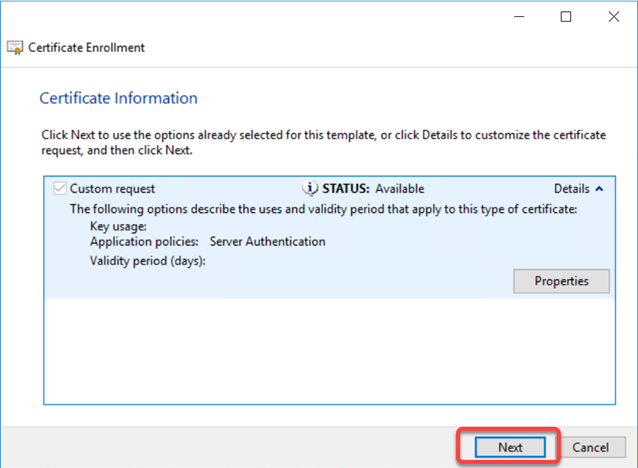Image resolution: width=638 pixels, height=468 pixels.
Task: Open the certificate Properties dialog
Action: click(561, 281)
